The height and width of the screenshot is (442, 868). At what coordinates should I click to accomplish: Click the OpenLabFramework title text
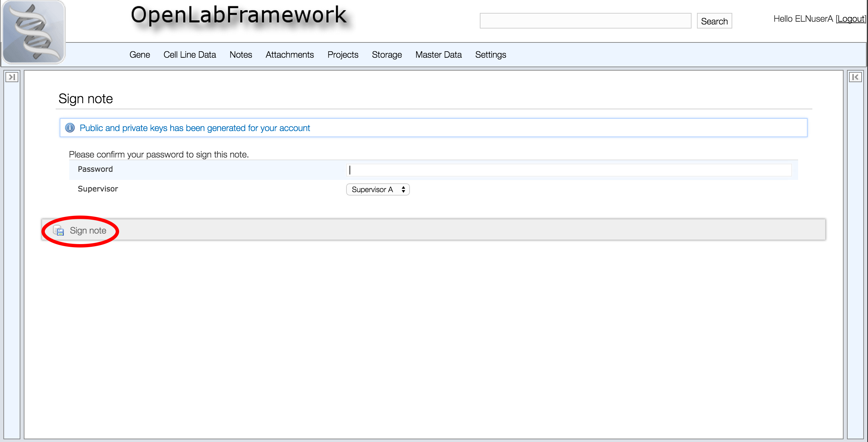pos(239,16)
